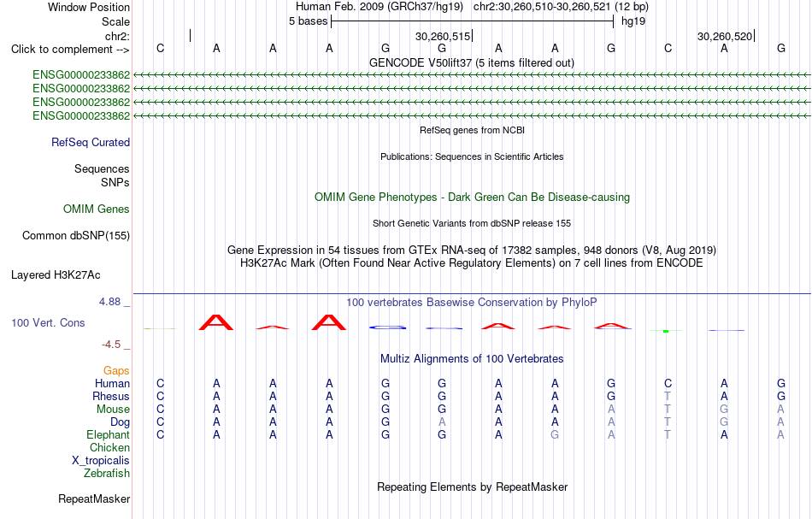Click the Elephant alignment row label
The image size is (812, 519).
(109, 435)
